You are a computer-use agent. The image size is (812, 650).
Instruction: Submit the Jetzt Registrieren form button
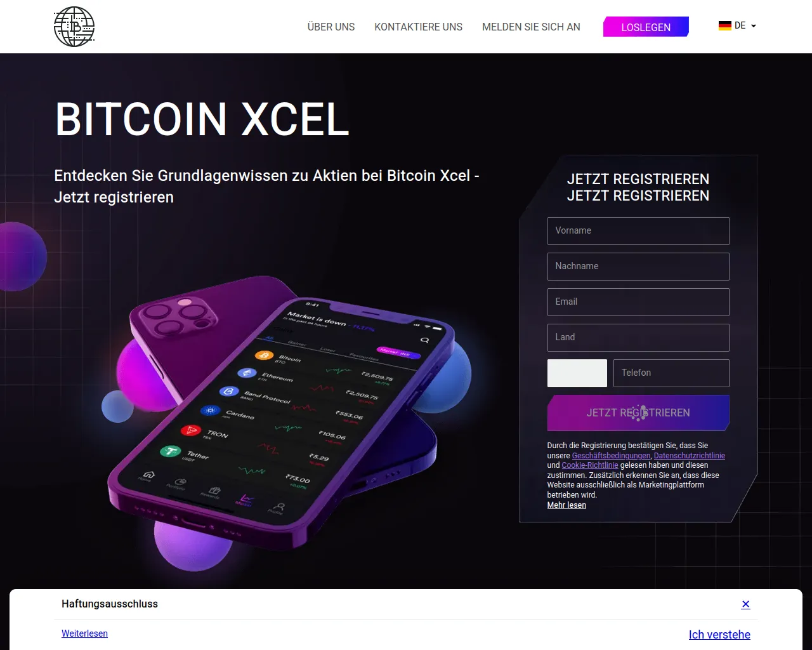[638, 413]
